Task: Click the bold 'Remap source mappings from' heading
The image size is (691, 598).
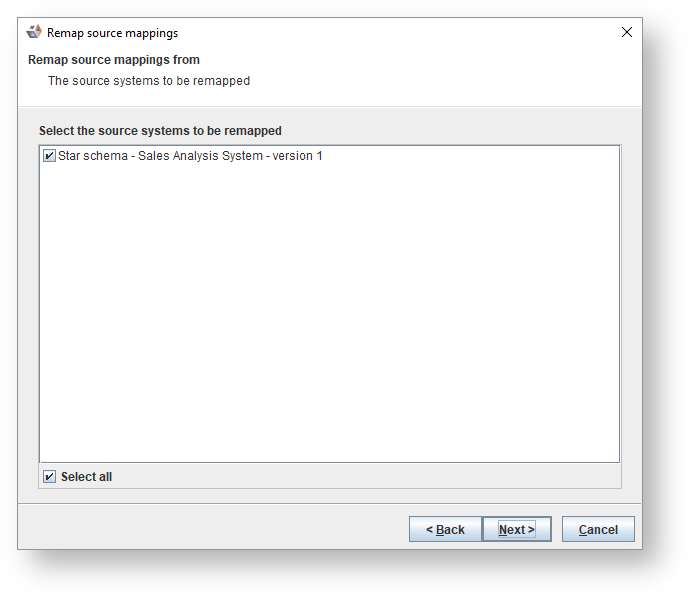Action: pos(114,60)
